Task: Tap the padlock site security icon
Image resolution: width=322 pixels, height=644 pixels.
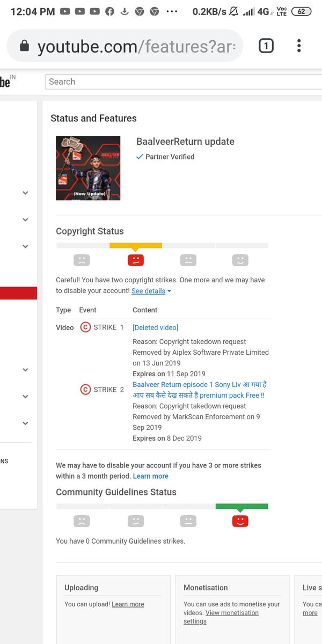Action: click(x=24, y=47)
